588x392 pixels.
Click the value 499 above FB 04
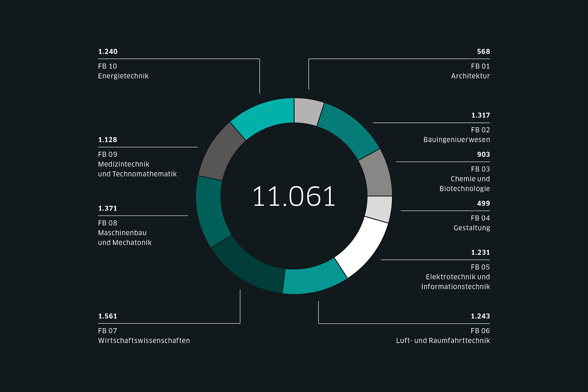(483, 203)
